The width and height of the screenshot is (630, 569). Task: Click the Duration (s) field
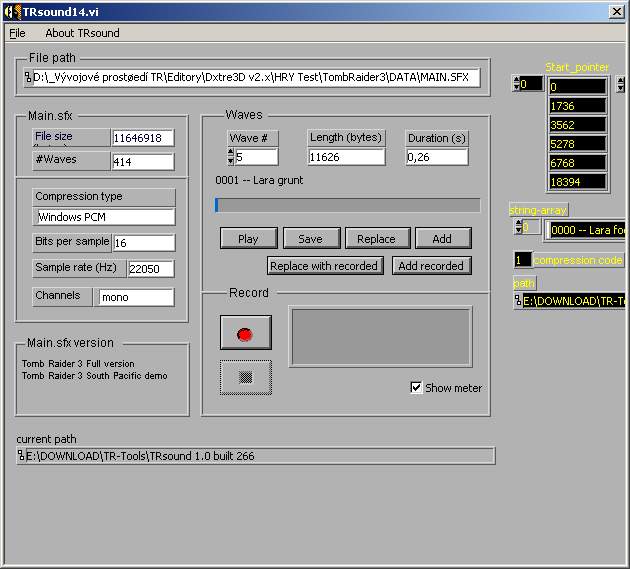(x=437, y=157)
